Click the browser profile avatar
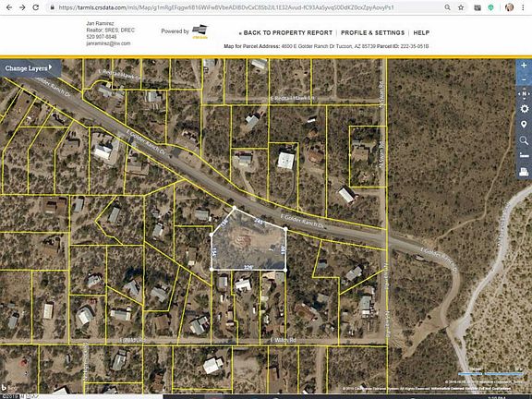This screenshot has height=399, width=532. (x=509, y=7)
